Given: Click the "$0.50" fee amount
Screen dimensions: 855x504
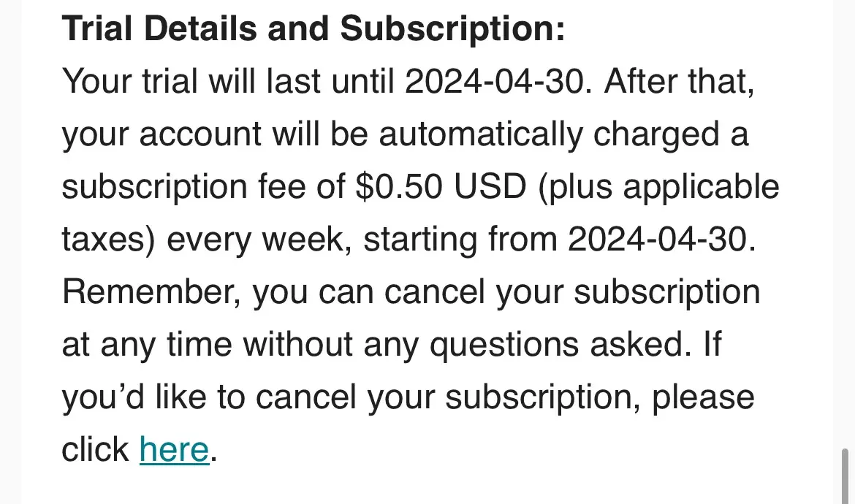Looking at the screenshot, I should (x=399, y=187).
